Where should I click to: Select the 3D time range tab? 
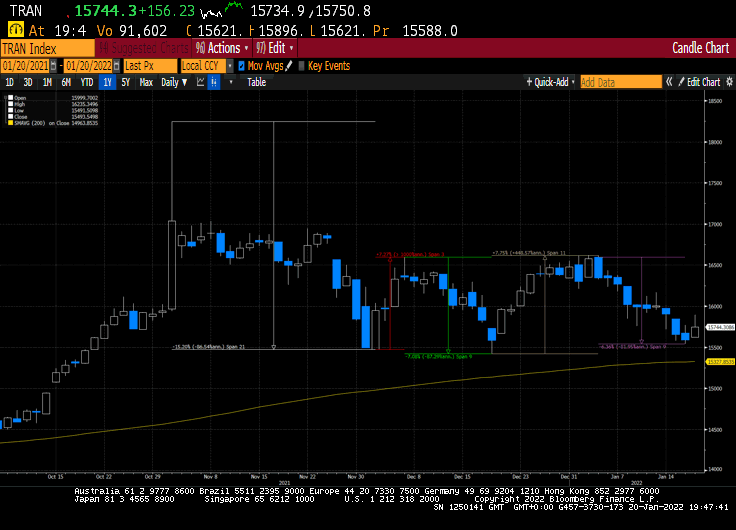coord(28,82)
